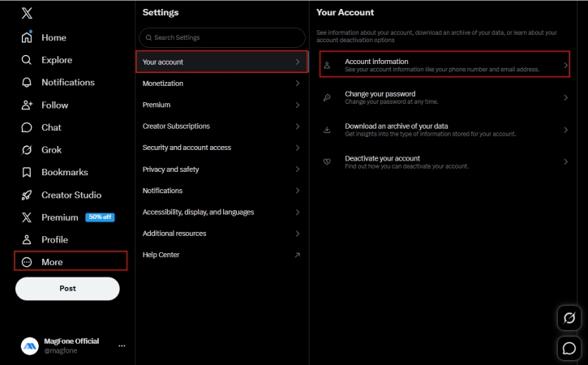Expand the Monetization settings section

point(221,84)
